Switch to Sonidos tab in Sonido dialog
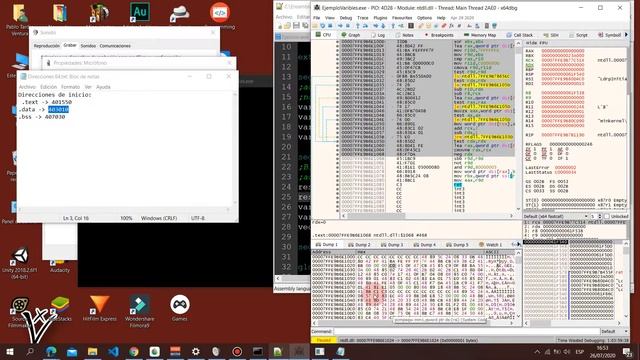This screenshot has height=360, width=640. [x=88, y=46]
